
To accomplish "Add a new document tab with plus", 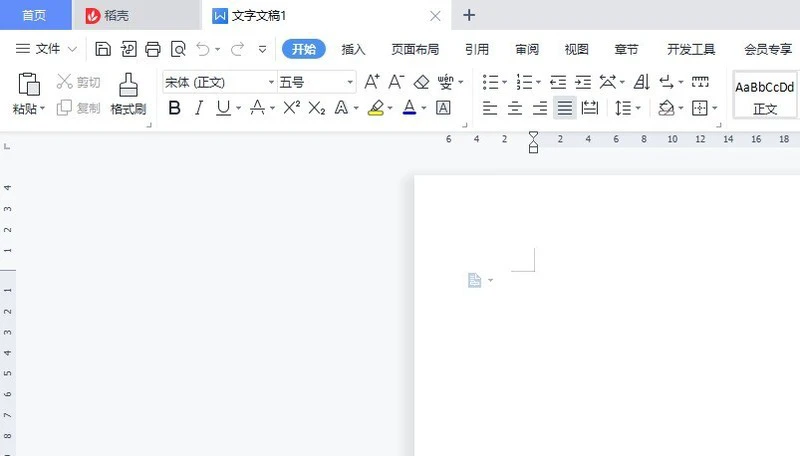I will click(469, 15).
